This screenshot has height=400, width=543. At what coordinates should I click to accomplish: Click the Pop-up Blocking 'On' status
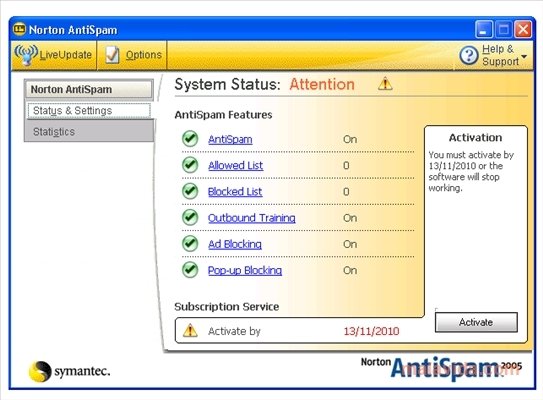pos(350,270)
